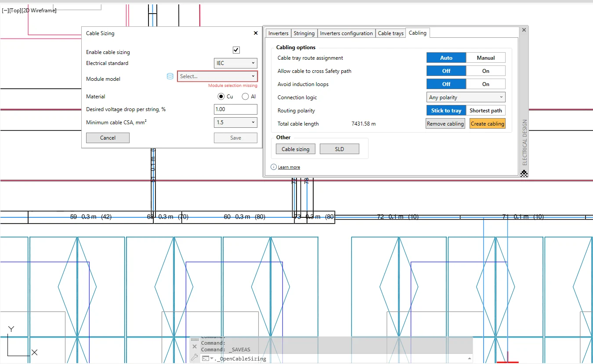Screen dimensions: 593x364
Task: Click the SLD button
Action: (x=340, y=149)
